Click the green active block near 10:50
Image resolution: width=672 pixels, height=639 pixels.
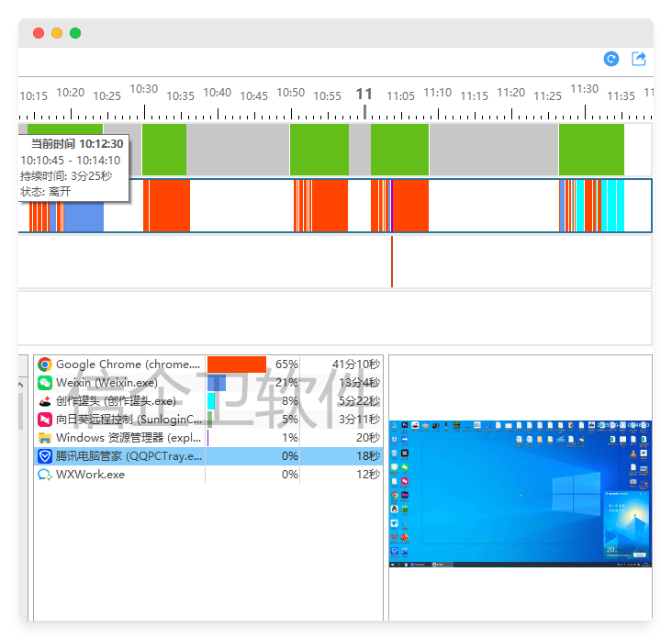[x=319, y=150]
